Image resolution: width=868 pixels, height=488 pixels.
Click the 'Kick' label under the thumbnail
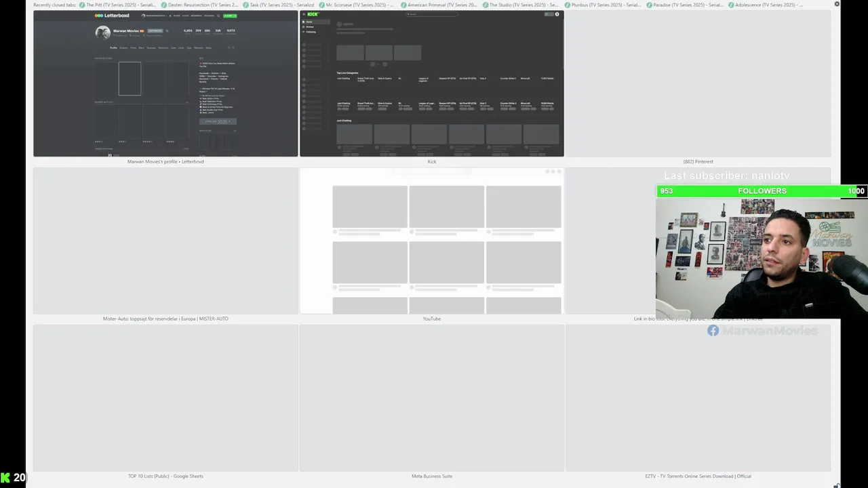pos(432,161)
